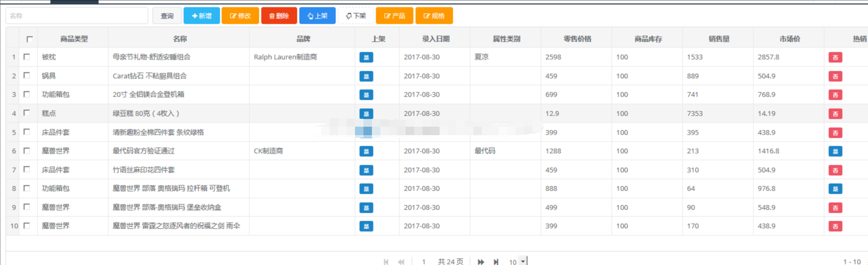Click the 下架 toolbar button
The image size is (868, 265).
(356, 16)
